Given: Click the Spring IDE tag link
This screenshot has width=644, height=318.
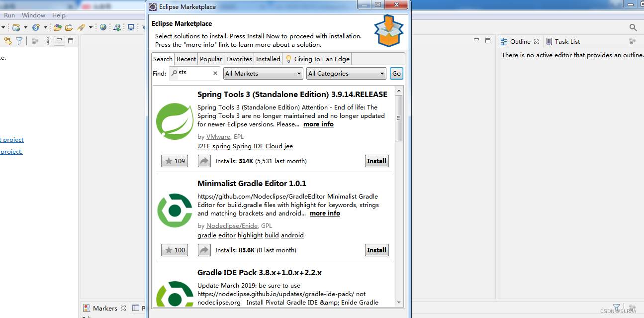Looking at the screenshot, I should [248, 146].
